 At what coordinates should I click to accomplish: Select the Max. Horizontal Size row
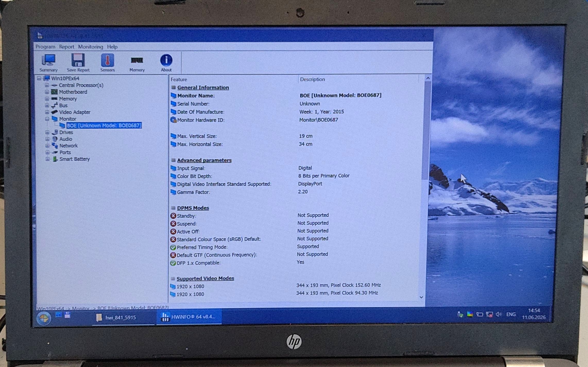coord(296,144)
